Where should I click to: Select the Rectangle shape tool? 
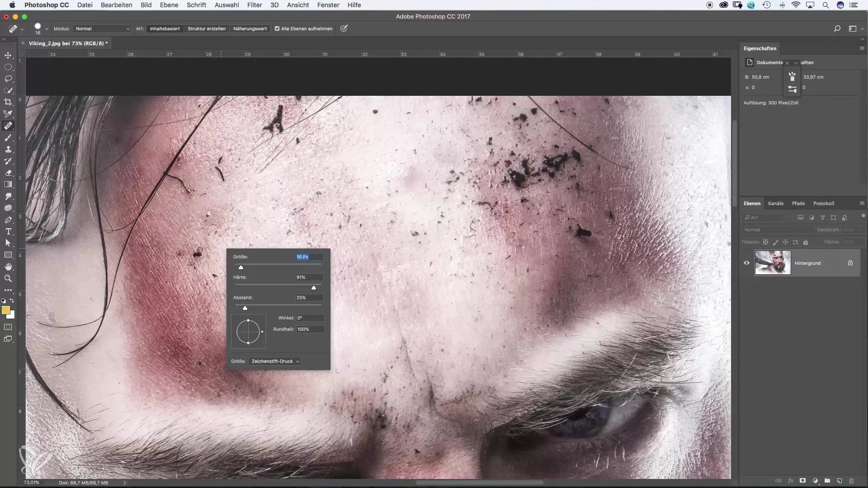8,255
